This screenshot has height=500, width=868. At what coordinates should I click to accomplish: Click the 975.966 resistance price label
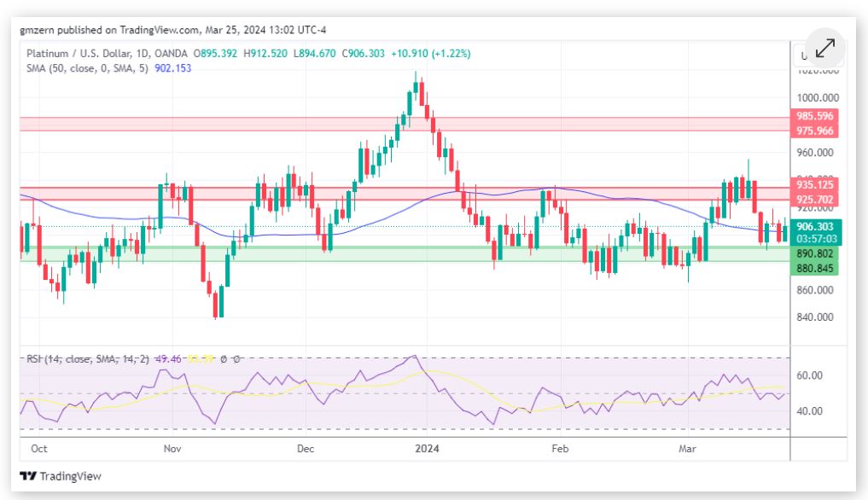(815, 131)
